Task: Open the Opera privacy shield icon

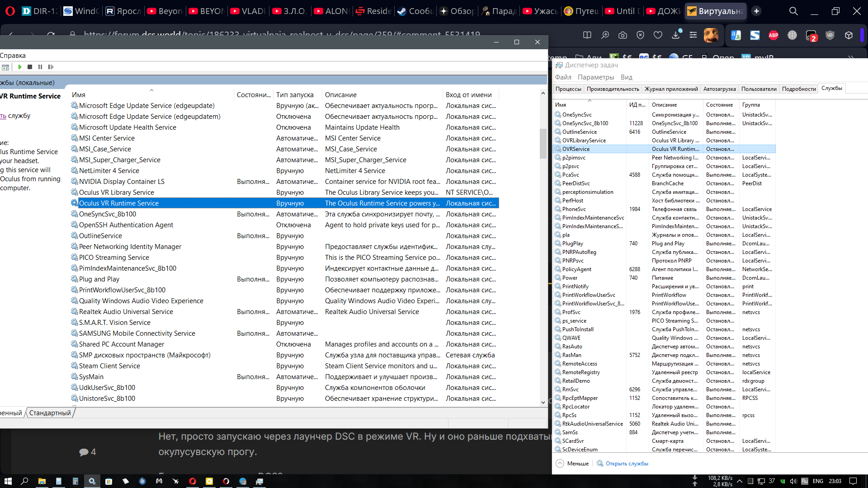Action: (x=640, y=35)
